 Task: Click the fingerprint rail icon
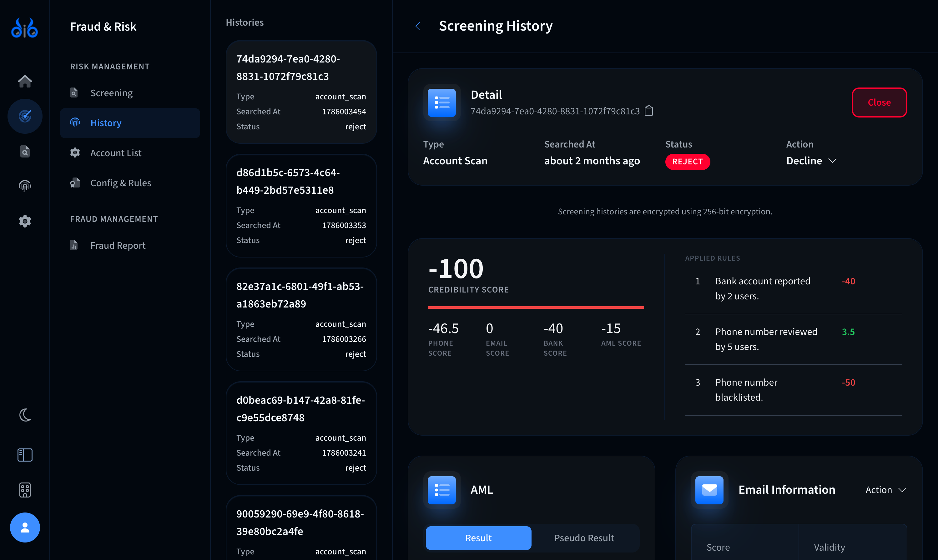click(x=25, y=186)
